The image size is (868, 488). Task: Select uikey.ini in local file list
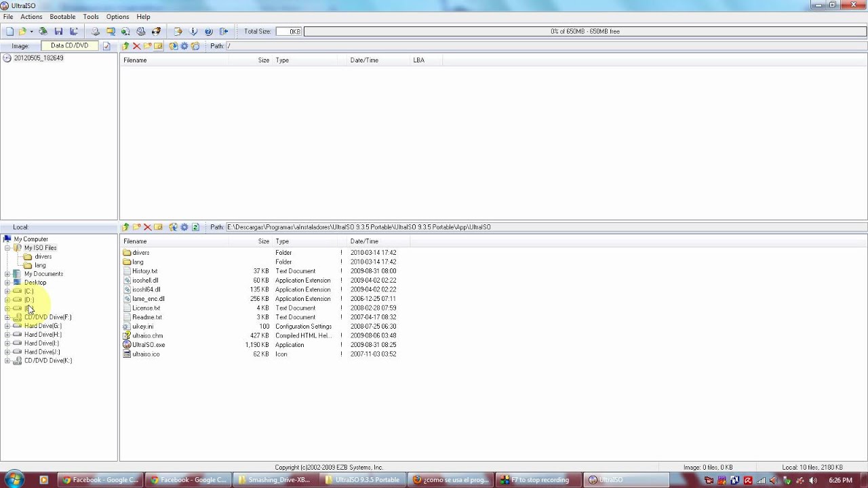pyautogui.click(x=142, y=327)
